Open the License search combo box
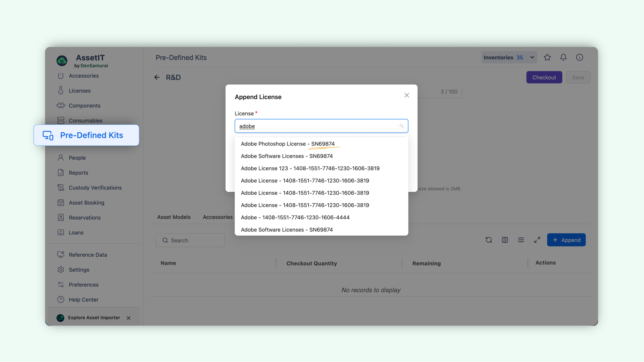Viewport: 644px width, 362px height. tap(321, 126)
